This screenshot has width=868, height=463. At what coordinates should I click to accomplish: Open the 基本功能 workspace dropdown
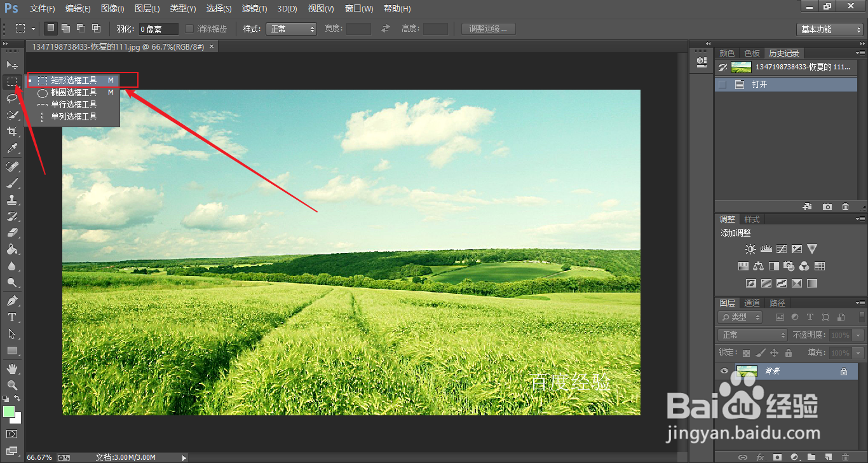[829, 29]
